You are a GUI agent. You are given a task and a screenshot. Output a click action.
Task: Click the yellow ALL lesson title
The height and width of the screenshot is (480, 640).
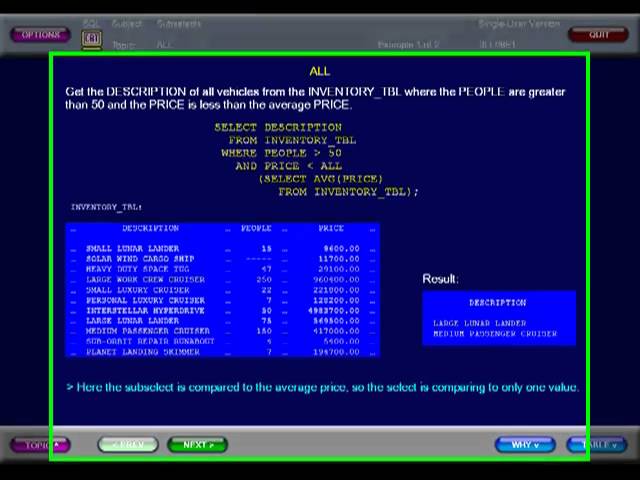point(320,72)
